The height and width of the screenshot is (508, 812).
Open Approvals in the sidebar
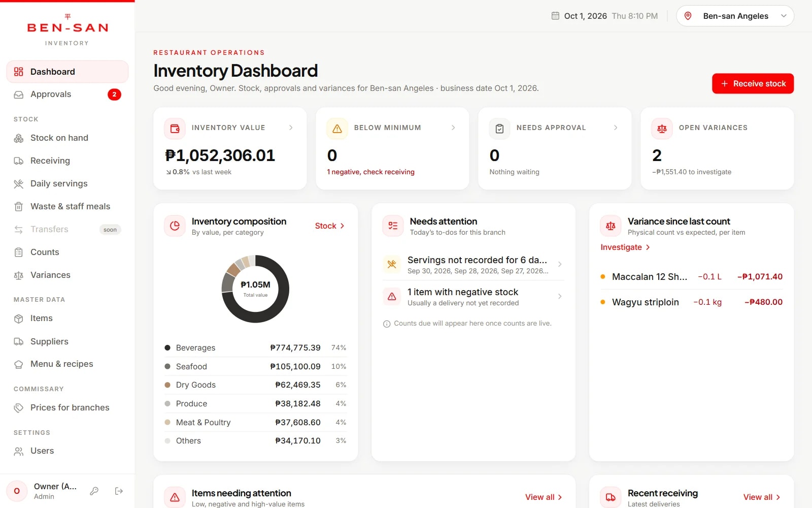[x=67, y=94]
